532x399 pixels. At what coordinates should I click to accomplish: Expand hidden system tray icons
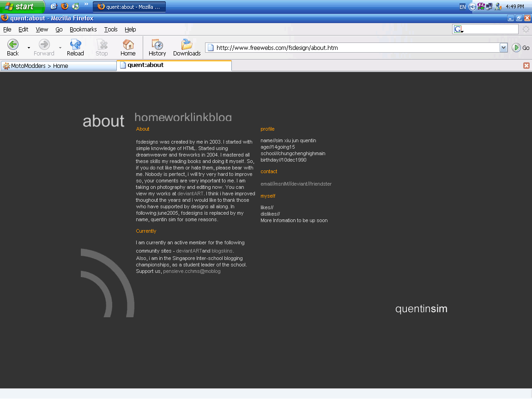point(472,7)
